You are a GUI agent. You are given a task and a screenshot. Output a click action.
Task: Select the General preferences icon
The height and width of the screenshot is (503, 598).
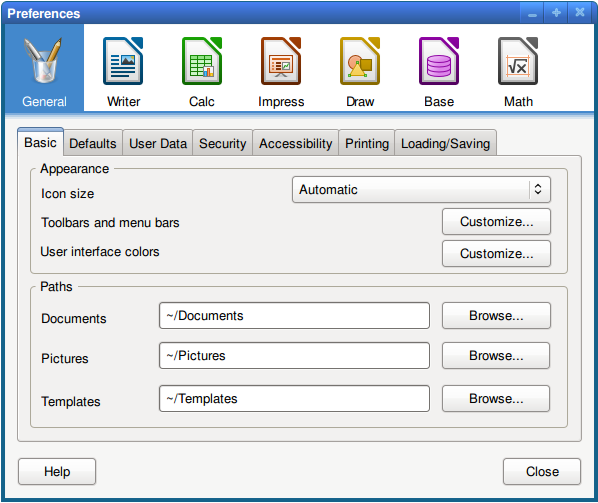coord(44,68)
